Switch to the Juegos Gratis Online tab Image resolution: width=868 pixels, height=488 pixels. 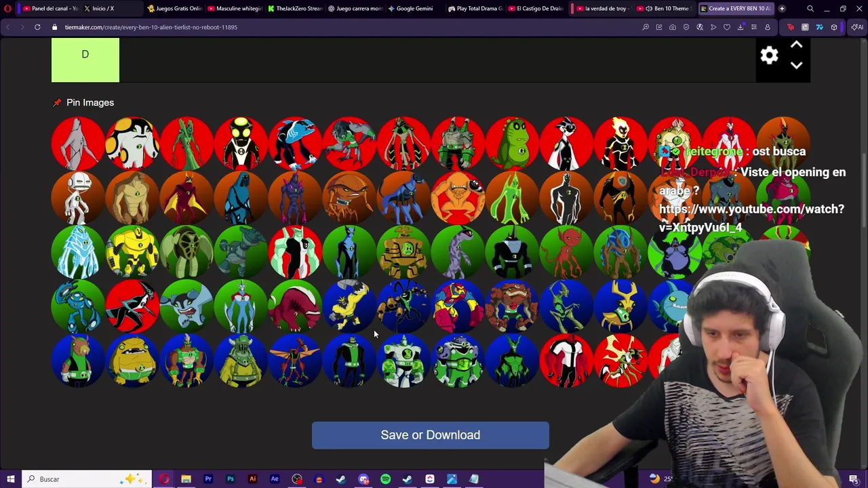174,8
